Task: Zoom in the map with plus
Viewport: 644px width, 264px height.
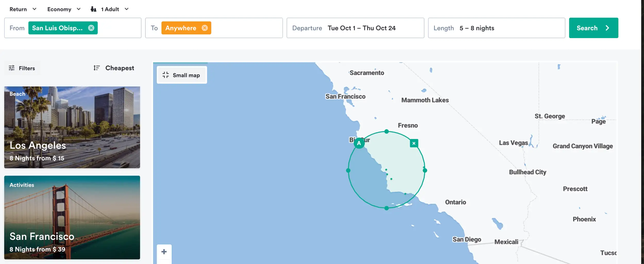Action: tap(164, 251)
